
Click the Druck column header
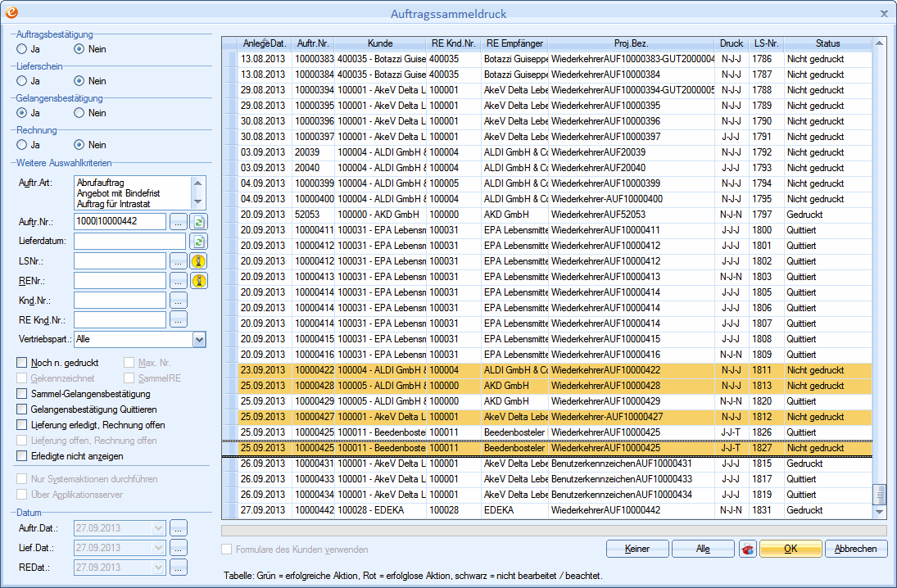tap(732, 43)
